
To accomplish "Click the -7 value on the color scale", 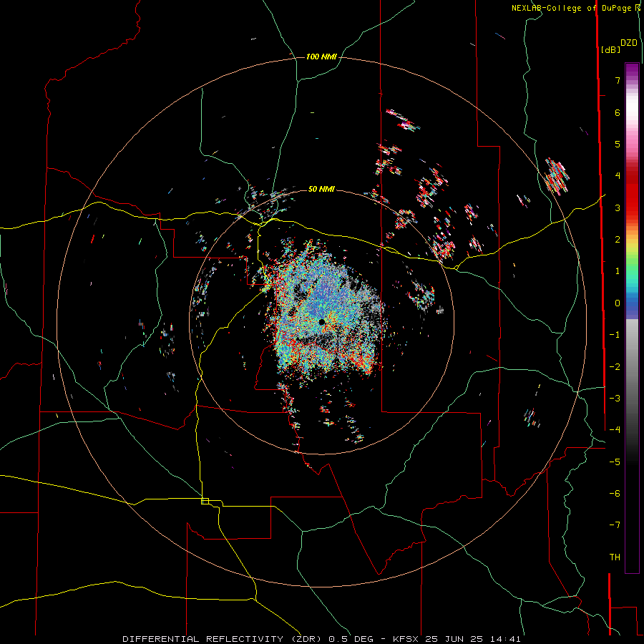I will click(x=615, y=525).
